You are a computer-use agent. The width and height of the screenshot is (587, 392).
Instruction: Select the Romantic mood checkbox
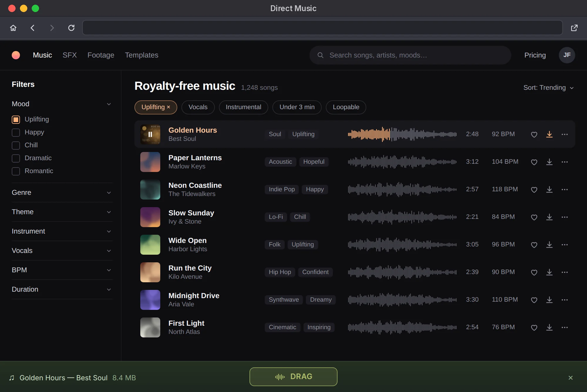pos(16,171)
